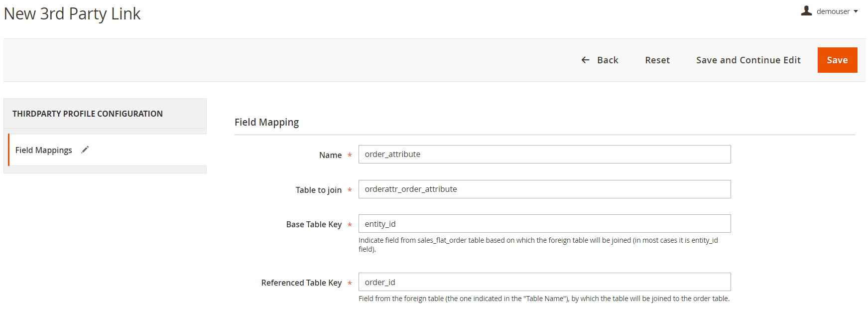Click the hint text about sales_flat_order table

pos(538,245)
